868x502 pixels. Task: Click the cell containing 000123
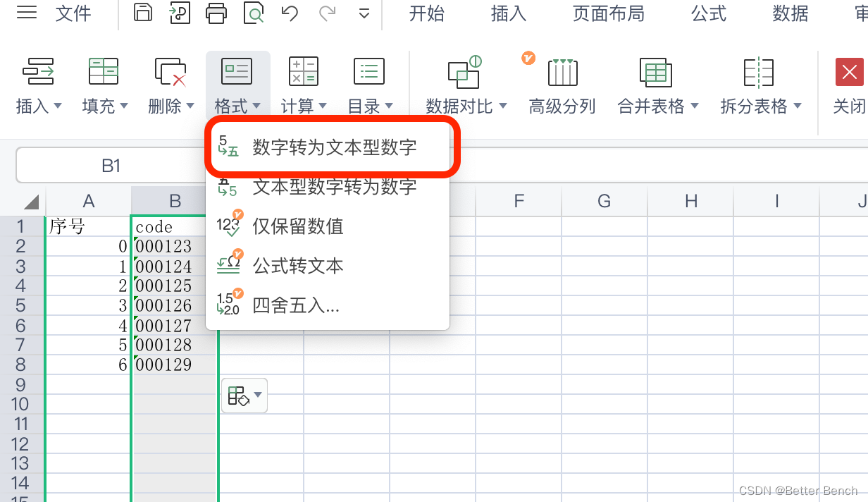pyautogui.click(x=175, y=246)
